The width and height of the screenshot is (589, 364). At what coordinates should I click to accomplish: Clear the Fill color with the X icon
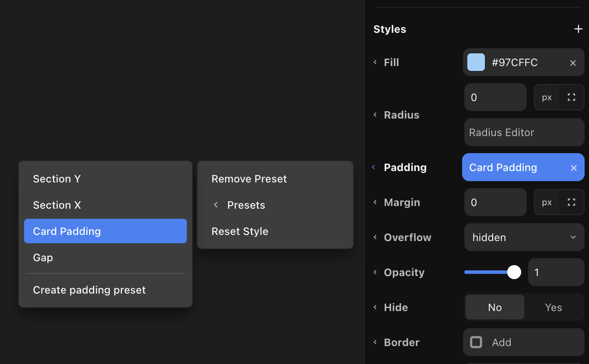[x=573, y=63]
